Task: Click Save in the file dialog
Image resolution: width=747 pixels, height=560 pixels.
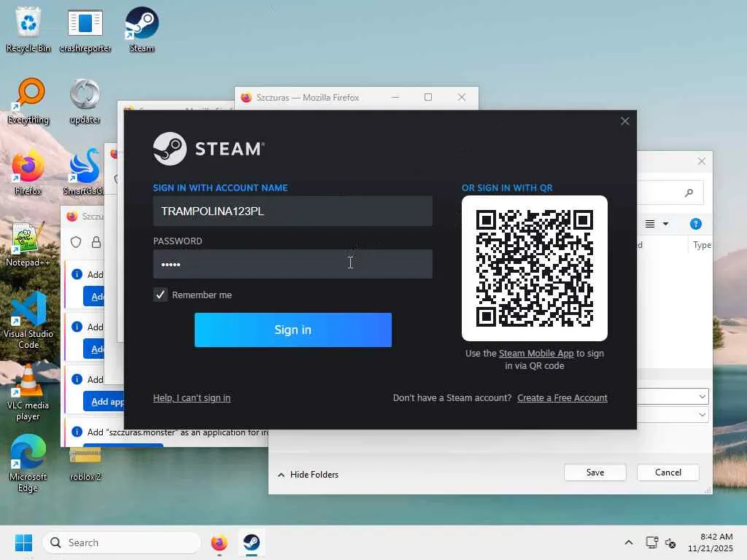Action: click(x=595, y=472)
